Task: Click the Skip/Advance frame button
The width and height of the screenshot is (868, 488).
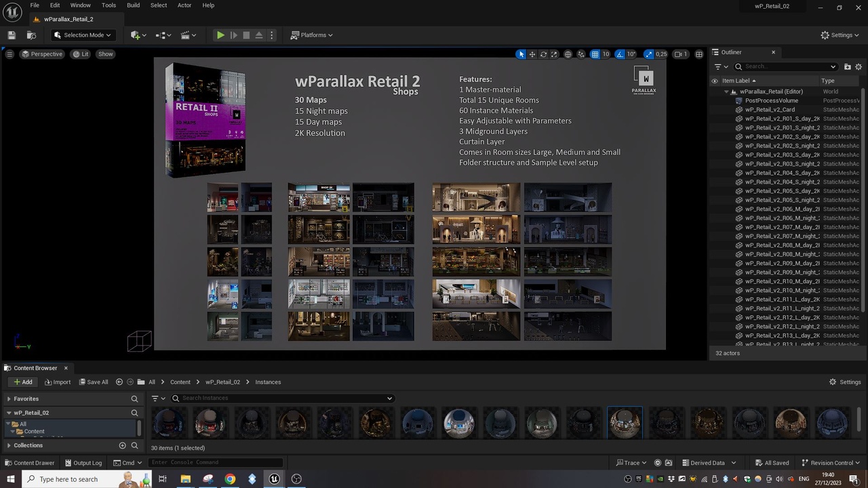Action: click(x=233, y=35)
